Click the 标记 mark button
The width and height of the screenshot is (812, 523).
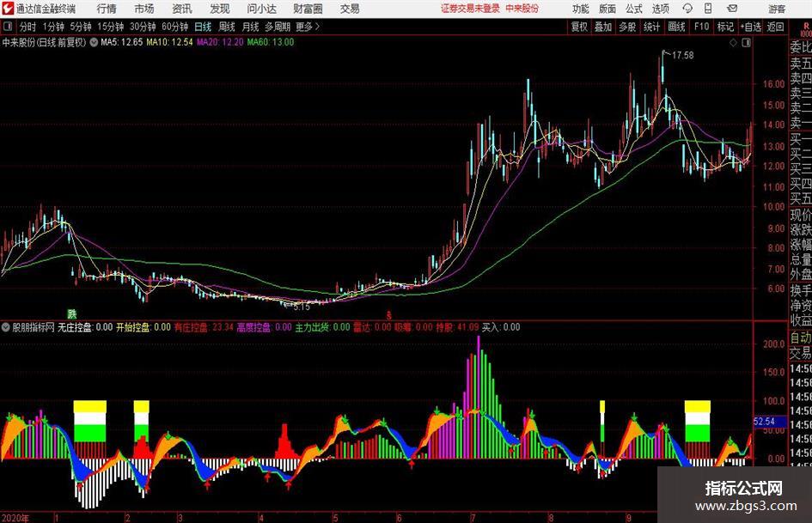point(725,27)
